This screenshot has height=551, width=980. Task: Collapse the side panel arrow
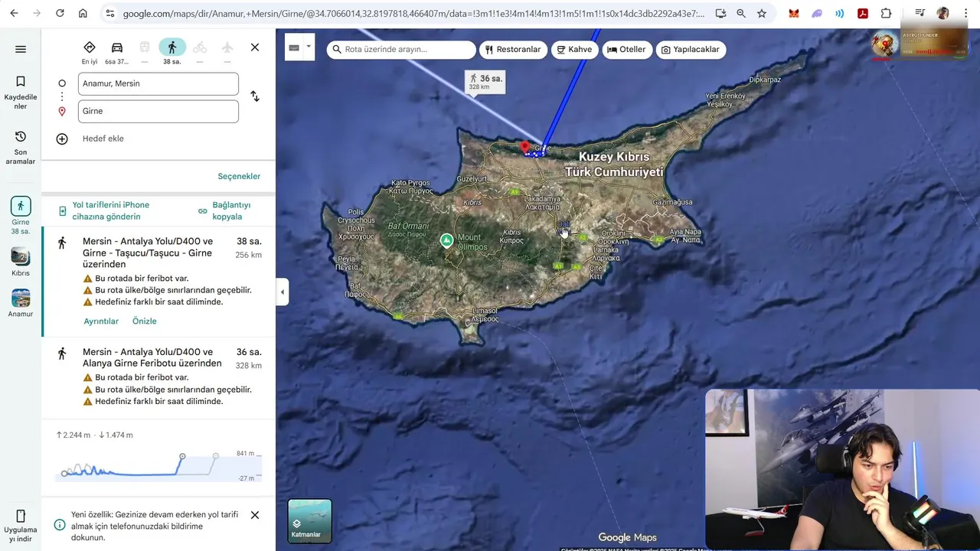click(283, 292)
